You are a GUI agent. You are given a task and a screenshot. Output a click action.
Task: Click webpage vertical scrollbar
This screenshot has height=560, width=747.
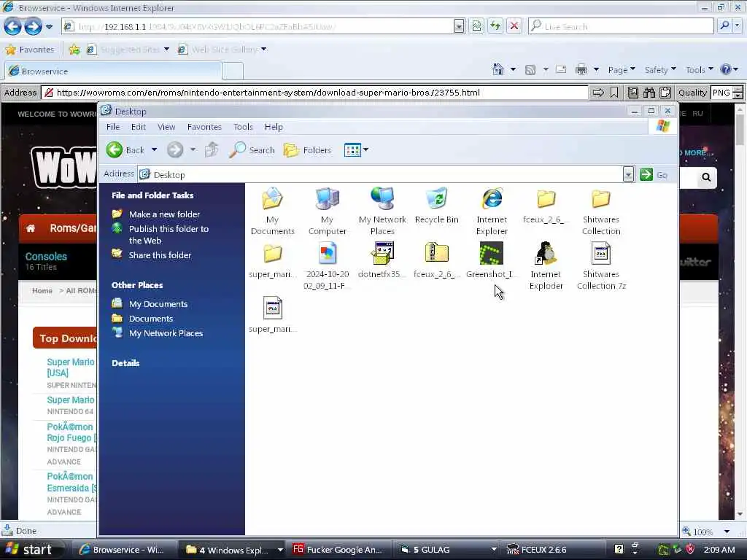click(x=740, y=311)
